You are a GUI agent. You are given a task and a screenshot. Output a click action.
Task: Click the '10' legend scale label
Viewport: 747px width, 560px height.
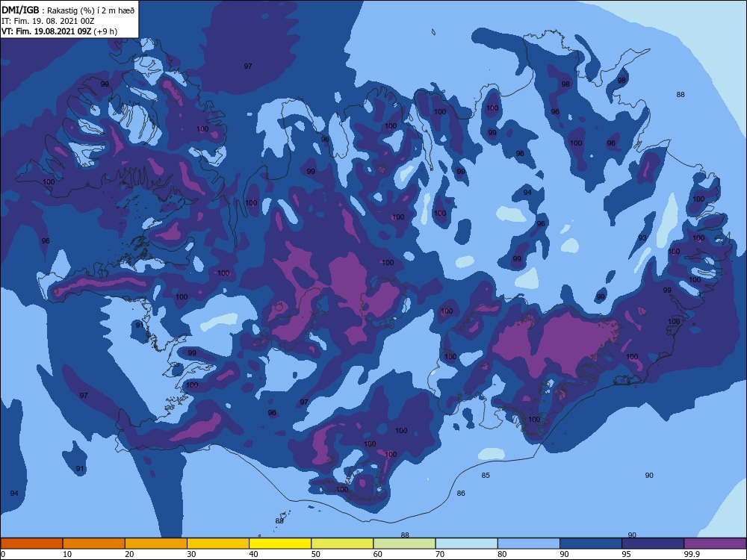pos(67,554)
